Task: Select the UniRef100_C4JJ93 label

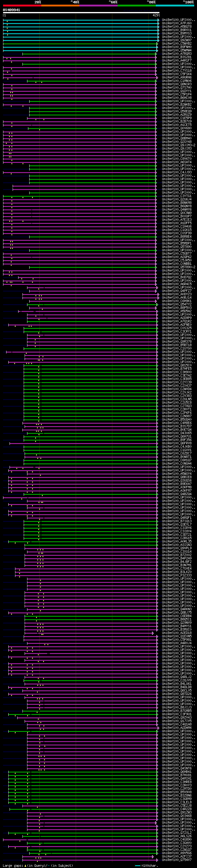Action: pyautogui.click(x=177, y=172)
